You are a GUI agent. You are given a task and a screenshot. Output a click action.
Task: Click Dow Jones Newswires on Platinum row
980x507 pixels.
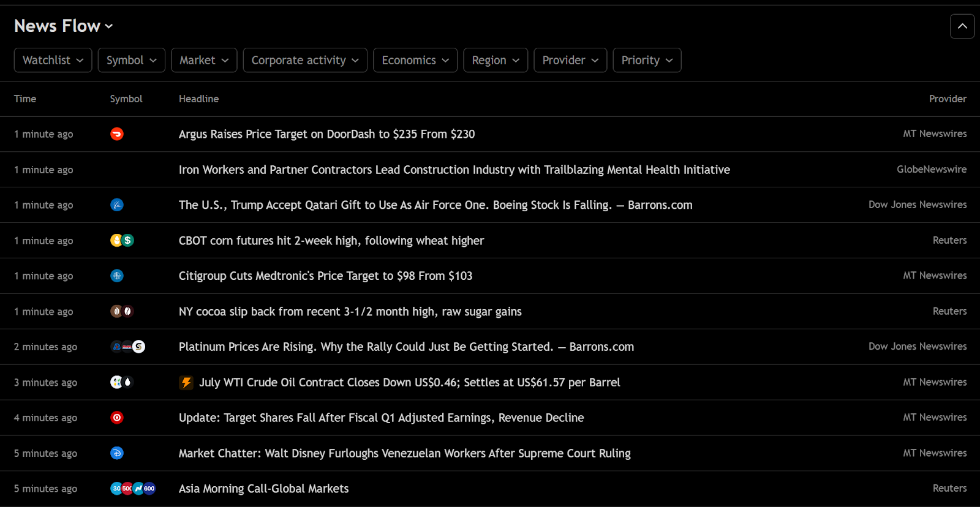pos(918,346)
